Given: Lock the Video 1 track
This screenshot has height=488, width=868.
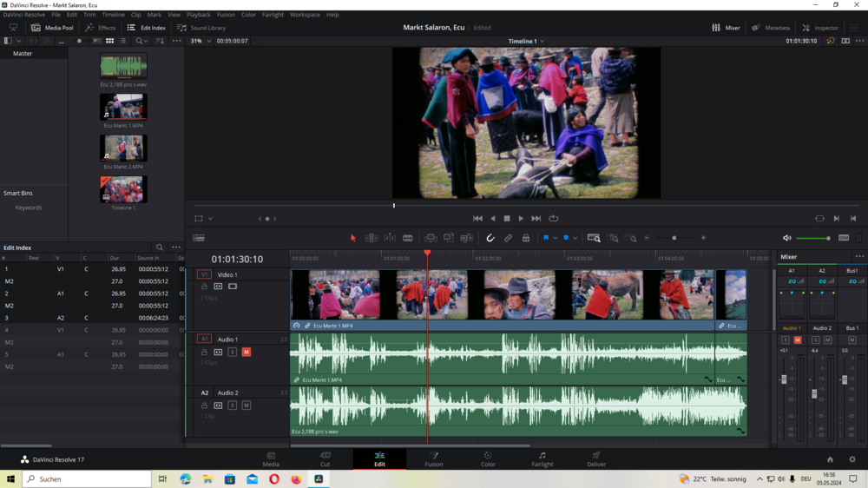Looking at the screenshot, I should (205, 287).
